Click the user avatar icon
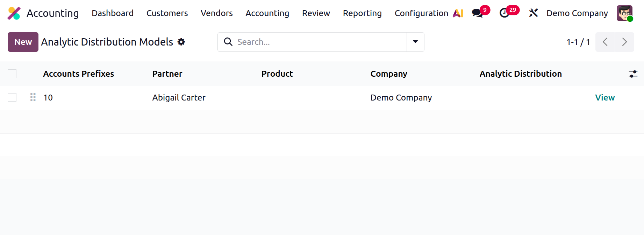 tap(625, 13)
